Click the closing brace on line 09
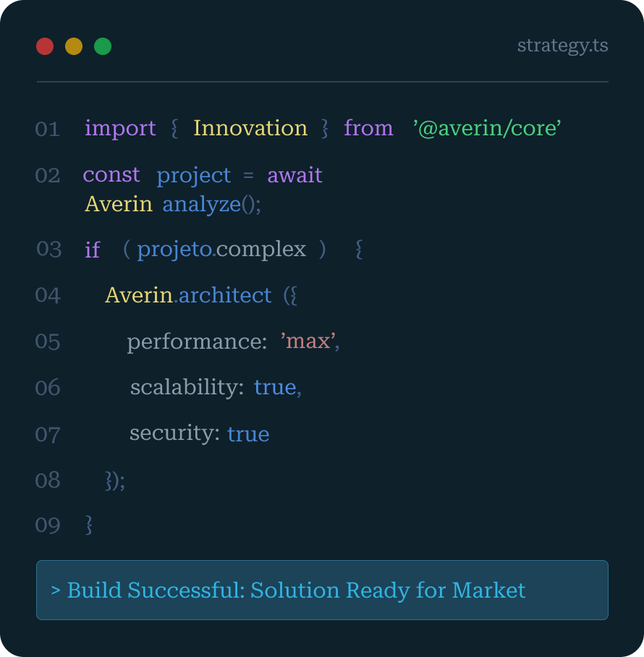 [89, 525]
